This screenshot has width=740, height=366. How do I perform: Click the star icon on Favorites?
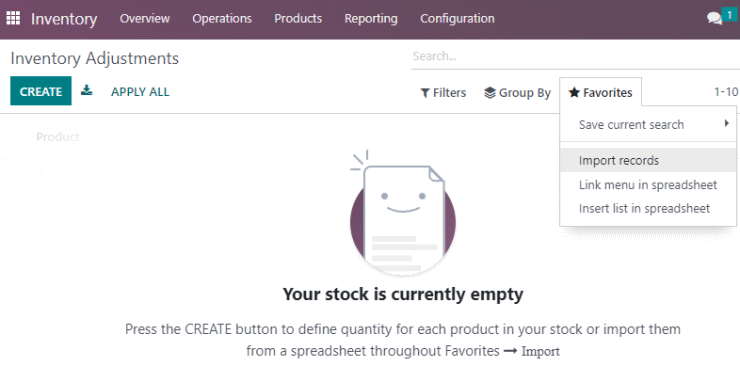pos(574,92)
